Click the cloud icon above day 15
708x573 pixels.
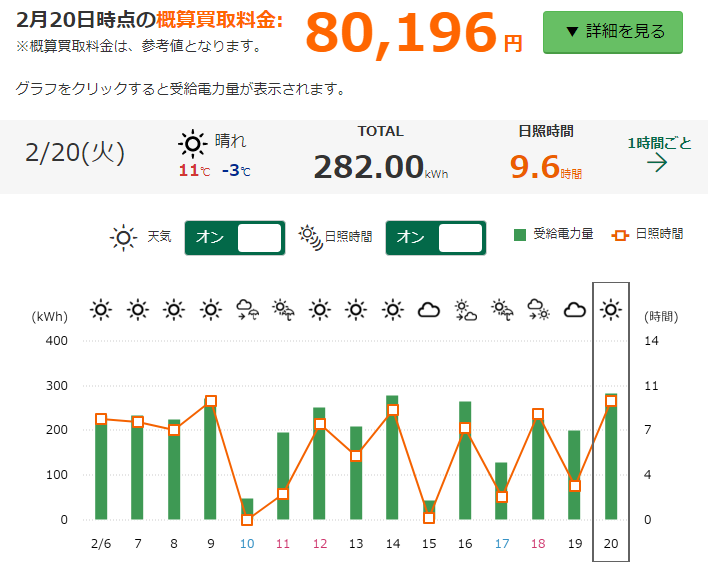point(429,310)
